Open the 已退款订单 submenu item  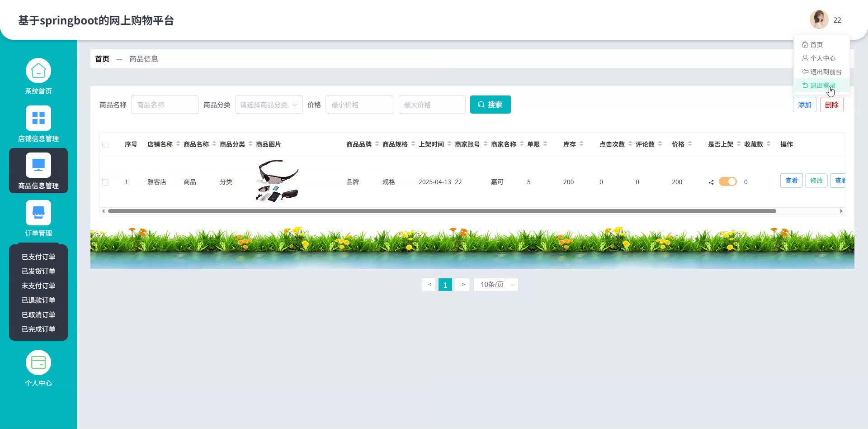(x=38, y=300)
